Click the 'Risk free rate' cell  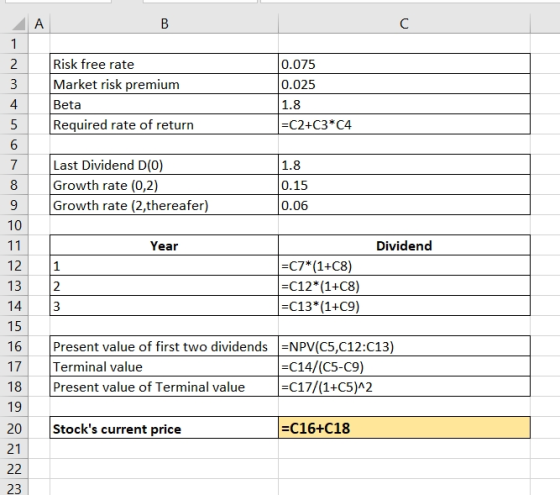click(164, 64)
